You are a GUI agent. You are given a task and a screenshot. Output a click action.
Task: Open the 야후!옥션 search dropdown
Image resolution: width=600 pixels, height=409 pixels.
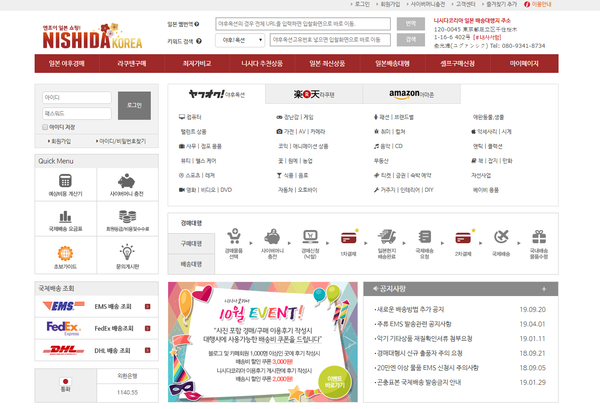(x=240, y=40)
